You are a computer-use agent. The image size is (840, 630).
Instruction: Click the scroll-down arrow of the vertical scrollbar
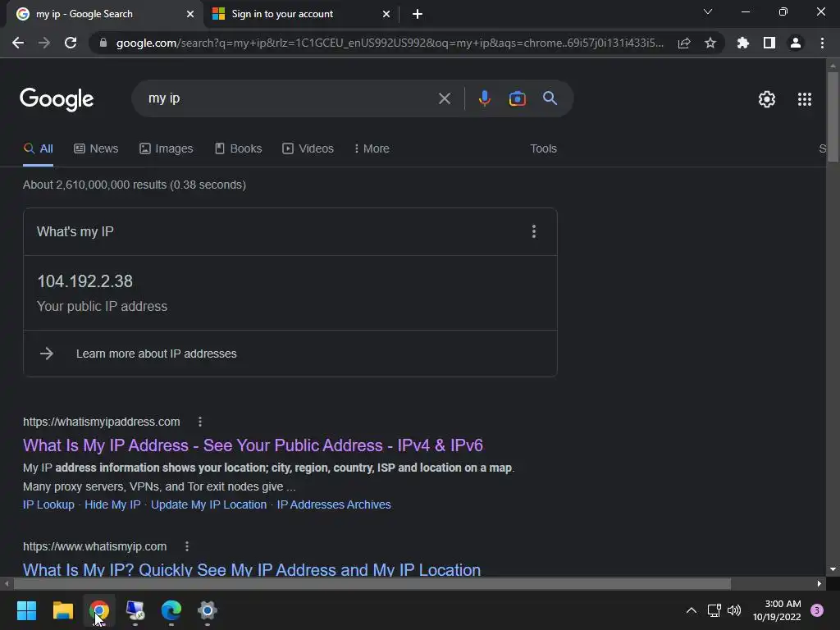coord(833,569)
